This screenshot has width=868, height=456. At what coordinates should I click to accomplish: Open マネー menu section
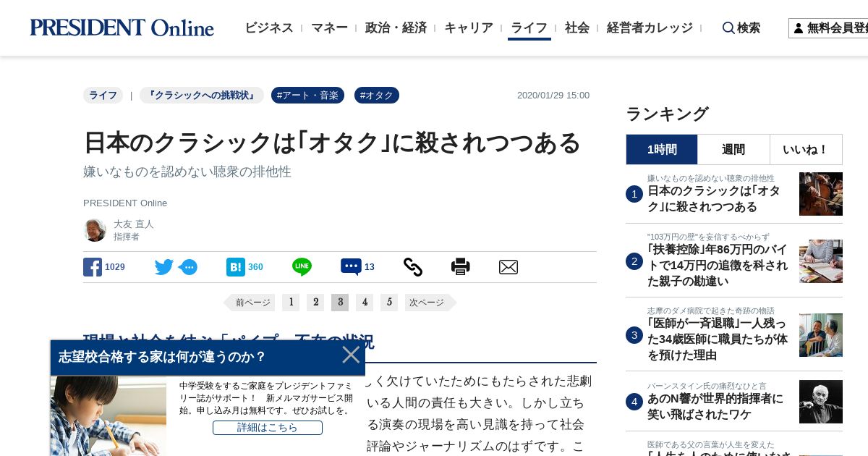pyautogui.click(x=330, y=28)
